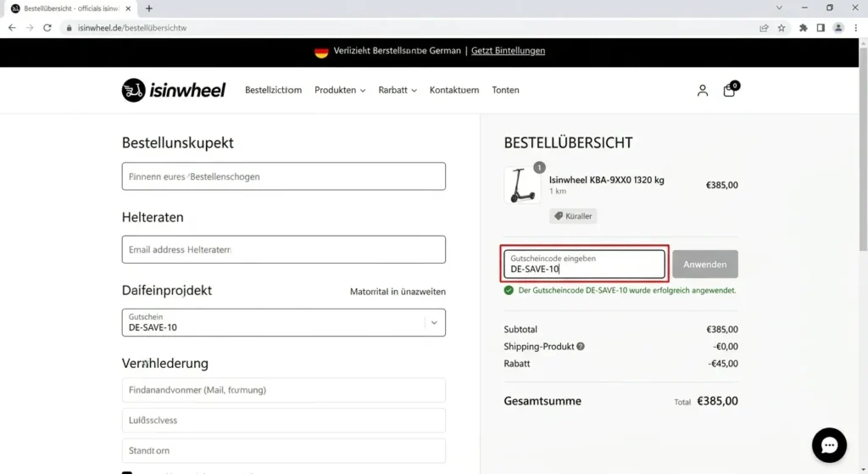The width and height of the screenshot is (868, 474).
Task: Click the Vernhlederung heading
Action: tap(165, 363)
